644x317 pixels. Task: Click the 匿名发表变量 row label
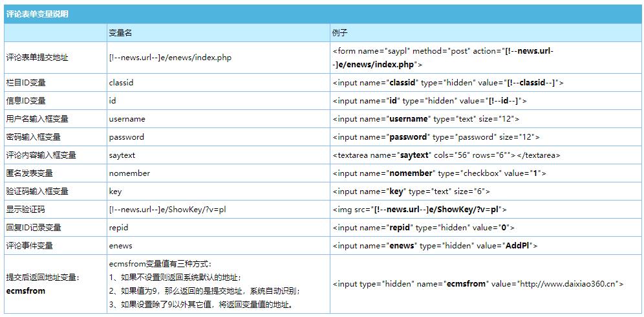pyautogui.click(x=30, y=173)
